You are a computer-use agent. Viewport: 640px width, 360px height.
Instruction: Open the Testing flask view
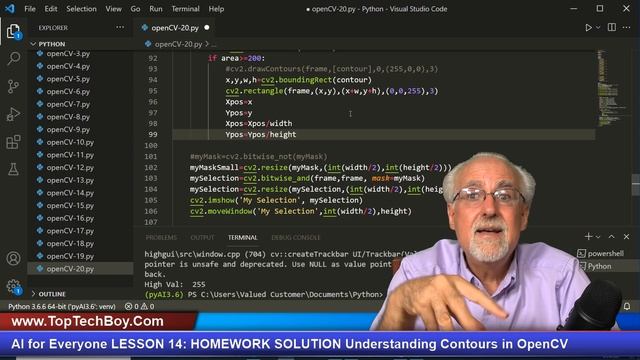[x=13, y=169]
